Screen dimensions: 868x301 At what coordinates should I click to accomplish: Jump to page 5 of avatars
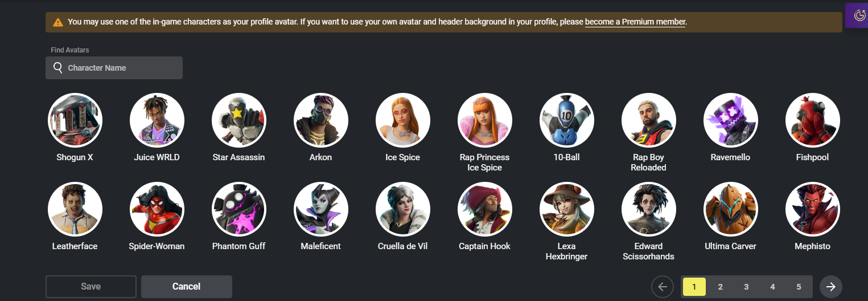click(x=799, y=287)
